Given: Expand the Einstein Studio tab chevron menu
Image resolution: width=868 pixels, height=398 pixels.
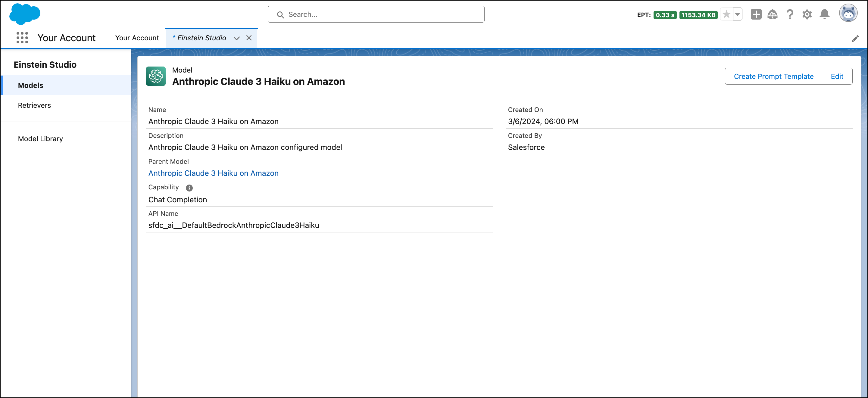Looking at the screenshot, I should (x=236, y=39).
